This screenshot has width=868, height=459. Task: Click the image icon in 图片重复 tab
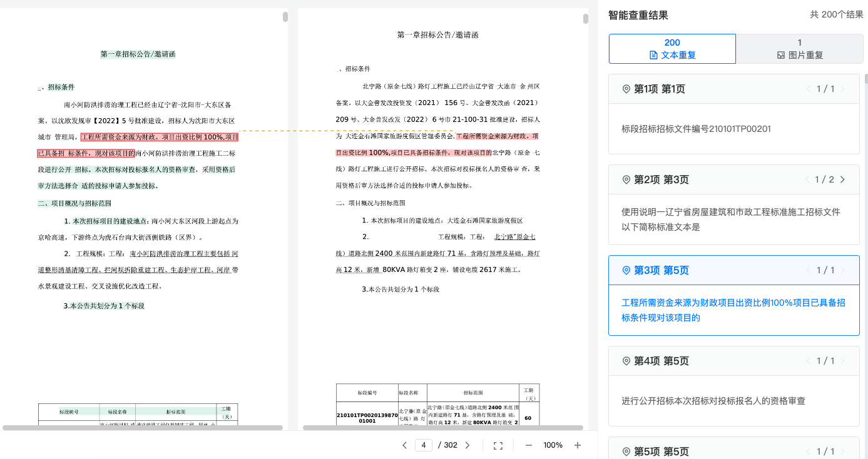781,55
